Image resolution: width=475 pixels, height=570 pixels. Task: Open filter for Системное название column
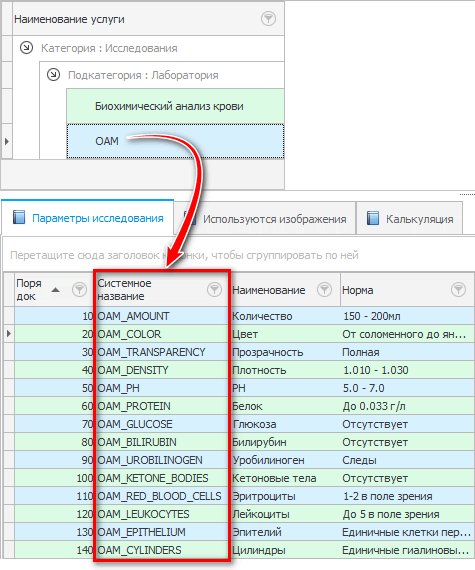pyautogui.click(x=214, y=289)
